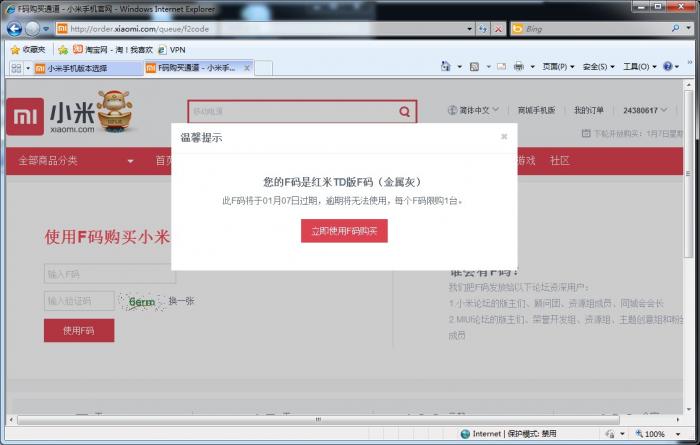Switch to the F码购买通道 tab
The image size is (700, 445).
[199, 68]
